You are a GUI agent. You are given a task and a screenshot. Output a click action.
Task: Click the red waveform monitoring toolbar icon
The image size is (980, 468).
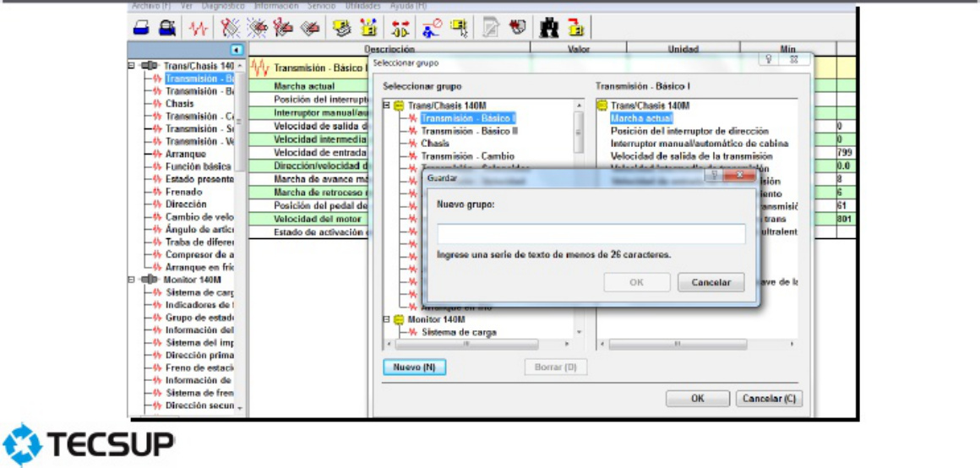point(199,28)
